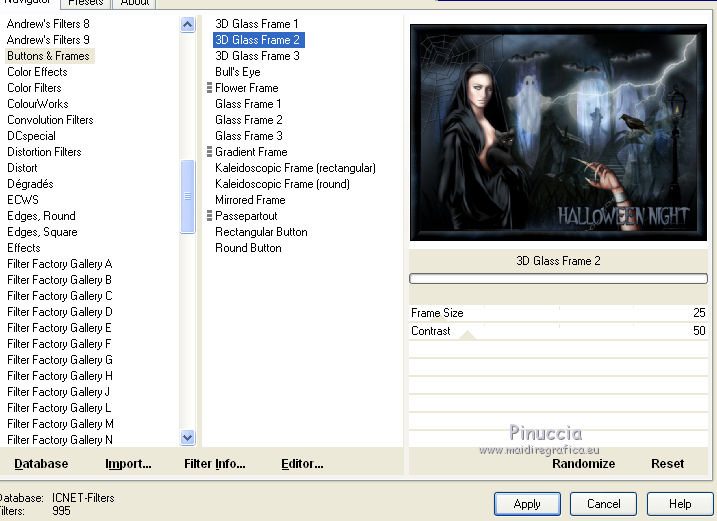Screen dimensions: 717x521
Task: Choose the 3D Glass Frame 3 filter
Action: coord(257,56)
